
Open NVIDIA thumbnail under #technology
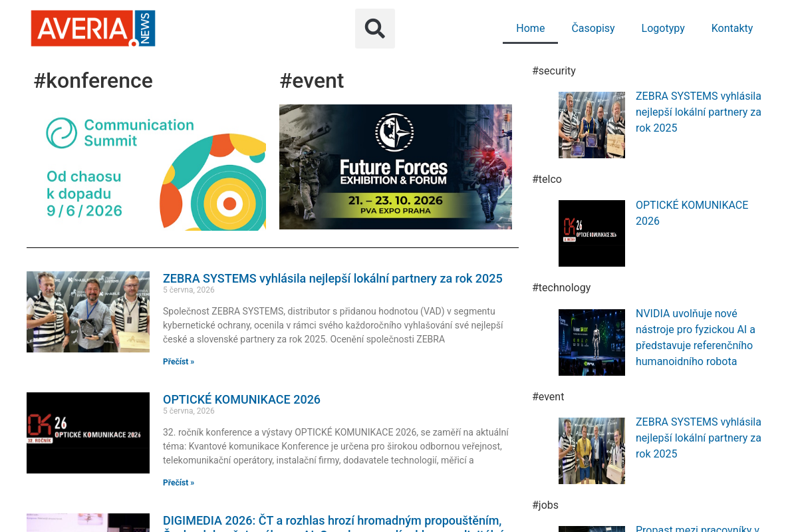(x=592, y=342)
